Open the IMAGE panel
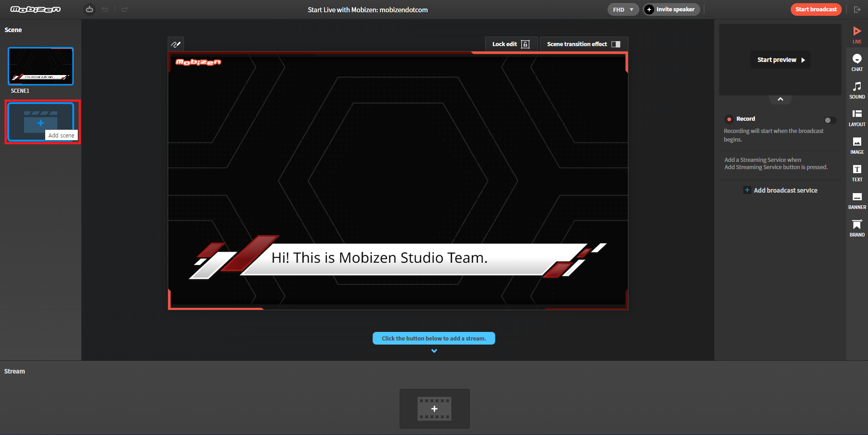 (857, 145)
